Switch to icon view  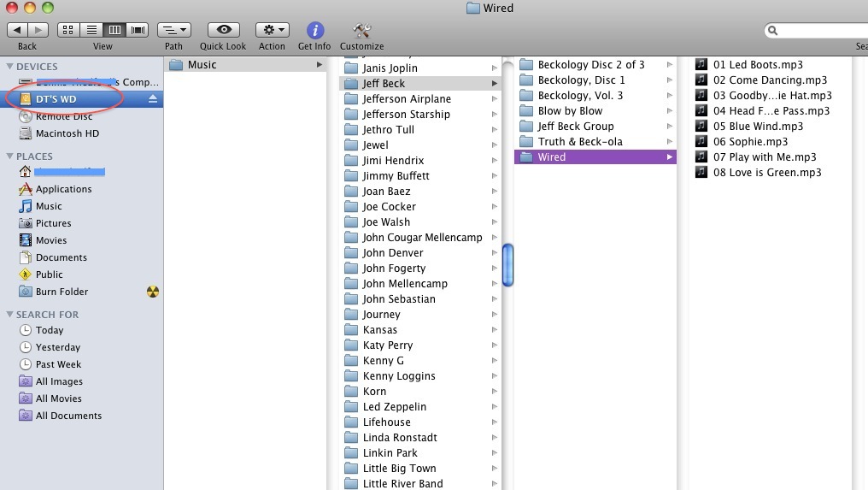pos(68,29)
